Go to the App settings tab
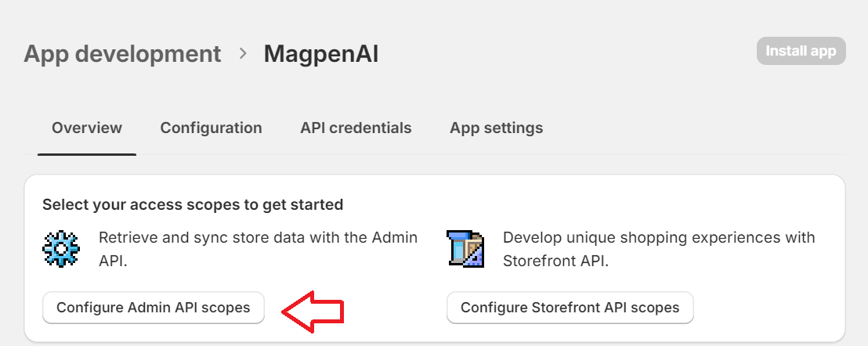868x346 pixels. pos(496,128)
